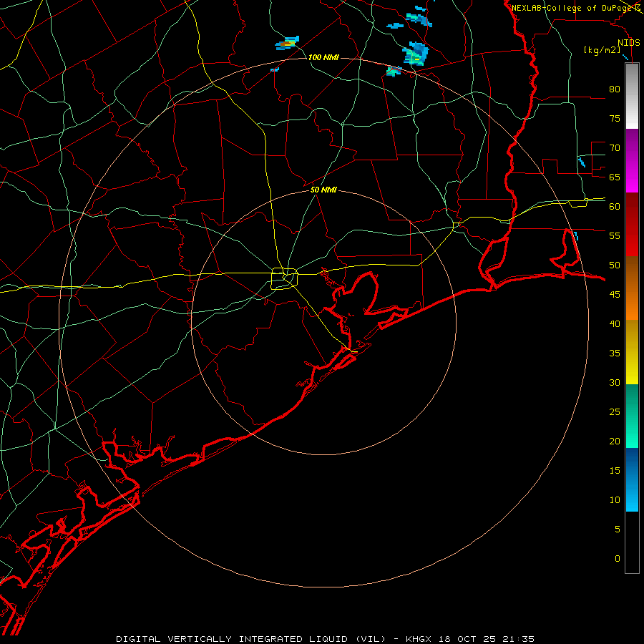644x644 pixels.
Task: Click the 21:35 time stamp
Action: tap(517, 639)
